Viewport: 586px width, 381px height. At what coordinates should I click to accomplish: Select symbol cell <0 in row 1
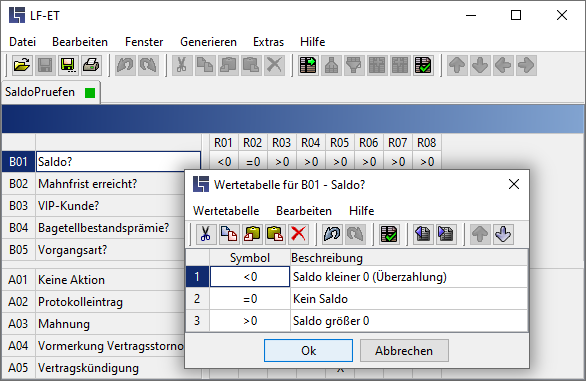tap(250, 277)
